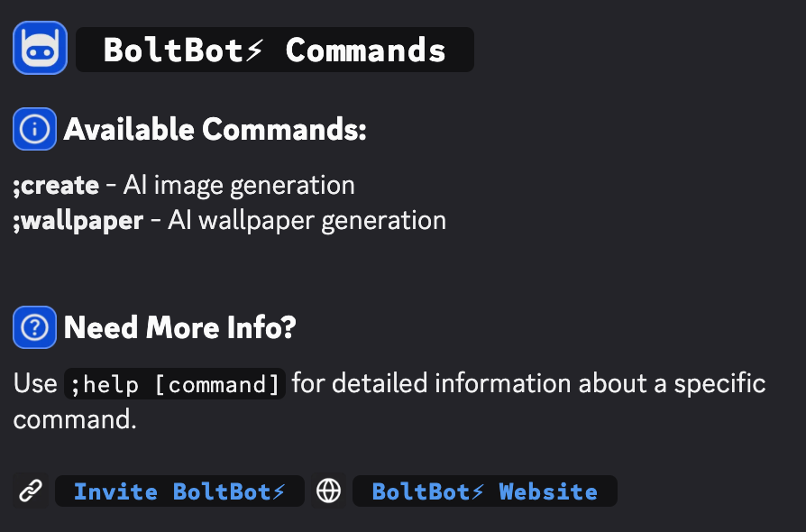Click the AI image generation description
806x532 pixels.
tap(239, 186)
